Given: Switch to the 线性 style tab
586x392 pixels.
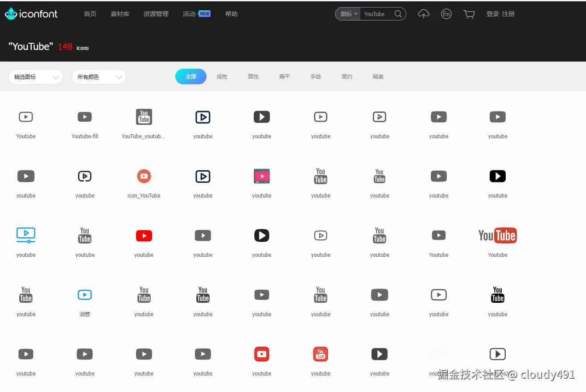Looking at the screenshot, I should pyautogui.click(x=222, y=76).
